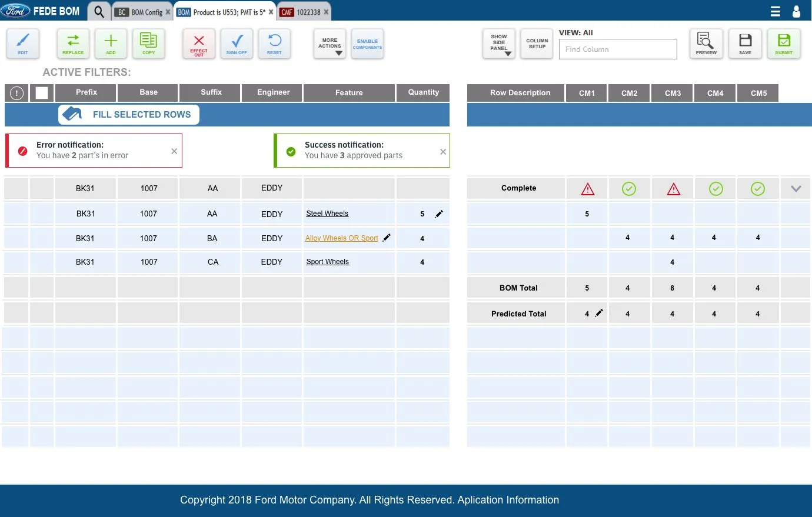Click the CM5 green check icon
The width and height of the screenshot is (812, 517).
coord(758,189)
